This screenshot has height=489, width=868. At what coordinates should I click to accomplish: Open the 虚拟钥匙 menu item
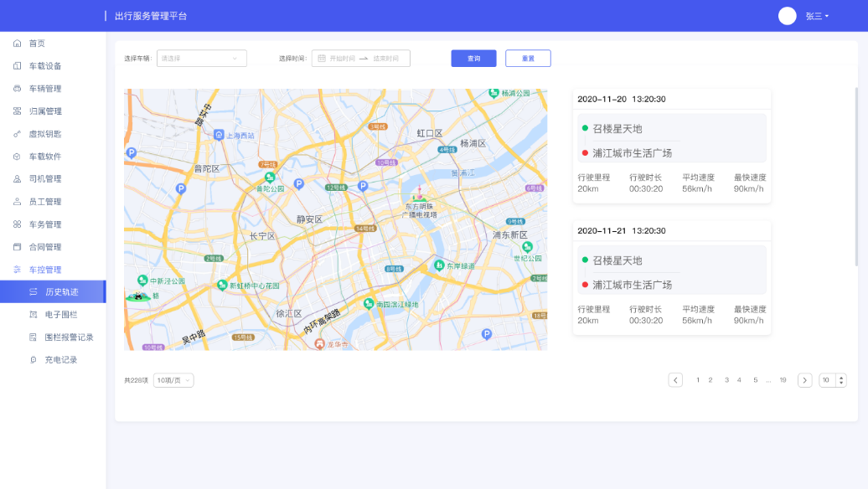pyautogui.click(x=53, y=134)
